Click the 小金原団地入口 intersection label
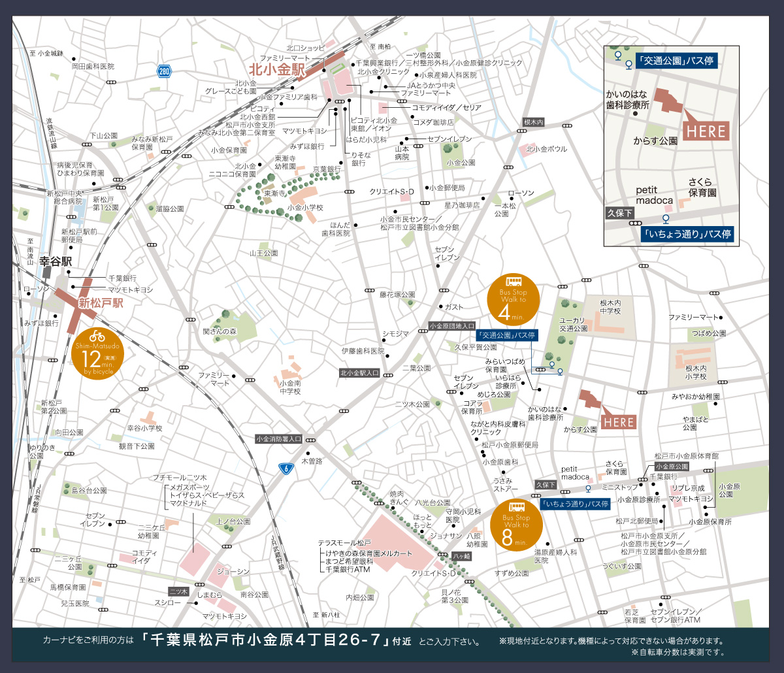784x673 pixels. click(x=452, y=325)
